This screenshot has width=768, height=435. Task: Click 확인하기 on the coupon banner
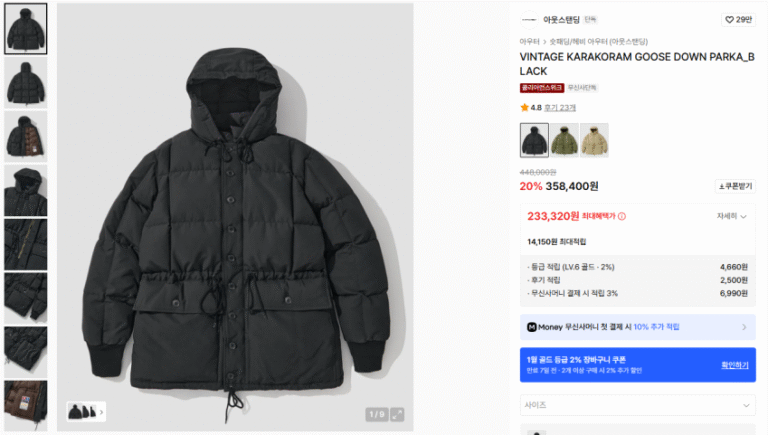pos(735,365)
